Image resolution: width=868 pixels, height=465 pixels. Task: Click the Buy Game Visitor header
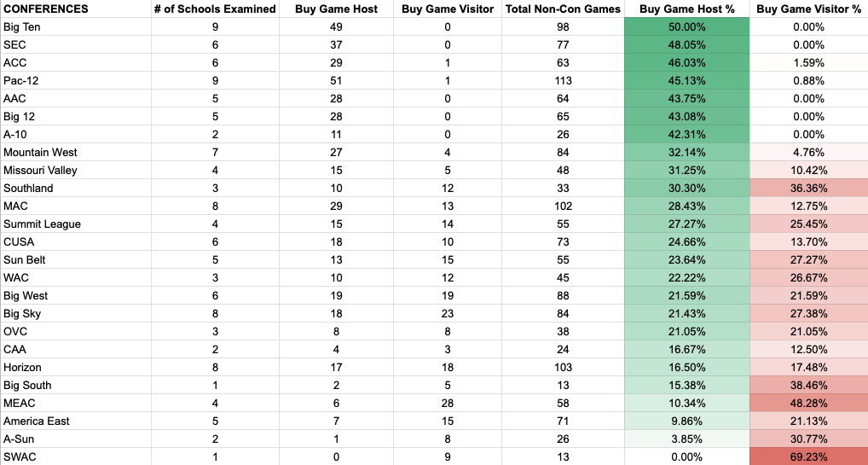(448, 9)
